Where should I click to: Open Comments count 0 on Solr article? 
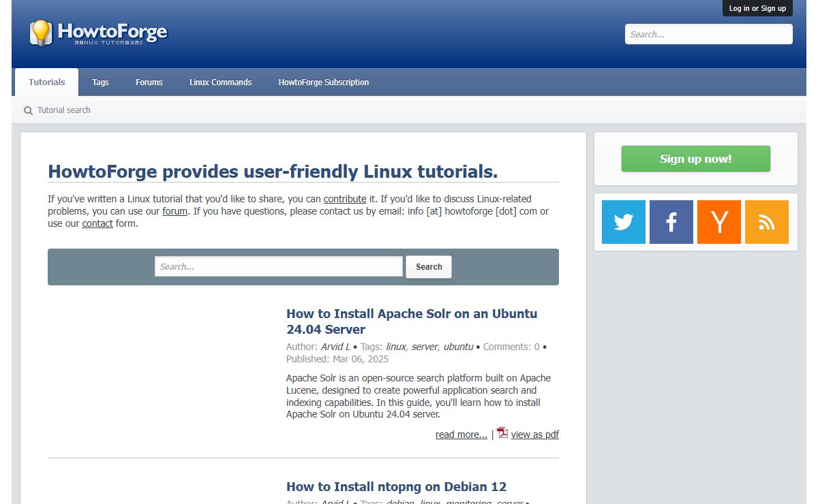point(511,347)
